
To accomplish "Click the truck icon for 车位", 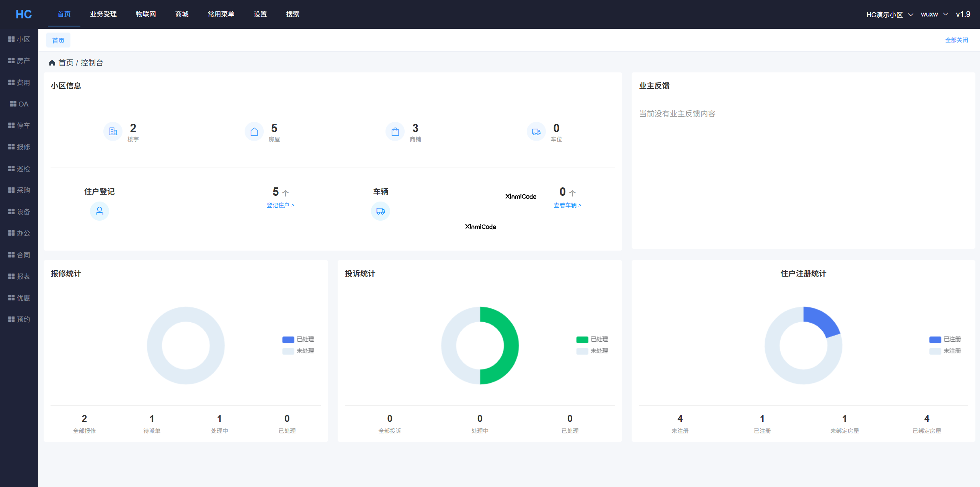I will [536, 132].
